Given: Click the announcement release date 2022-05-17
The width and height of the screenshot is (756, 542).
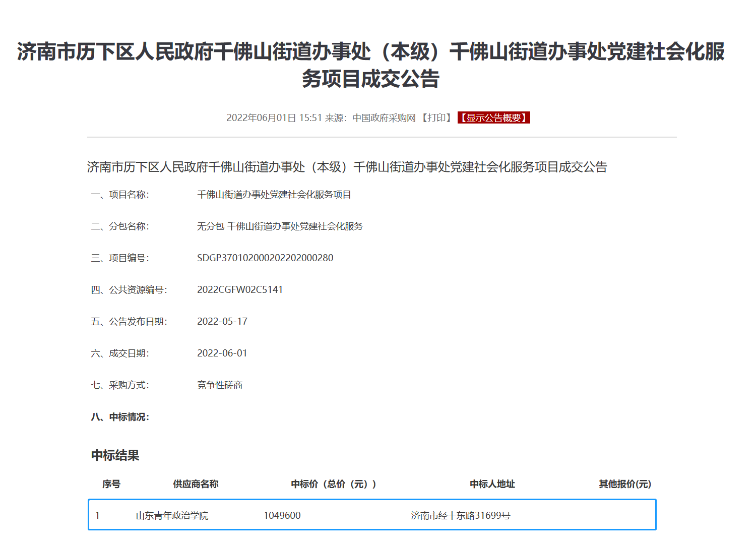Looking at the screenshot, I should [x=222, y=322].
